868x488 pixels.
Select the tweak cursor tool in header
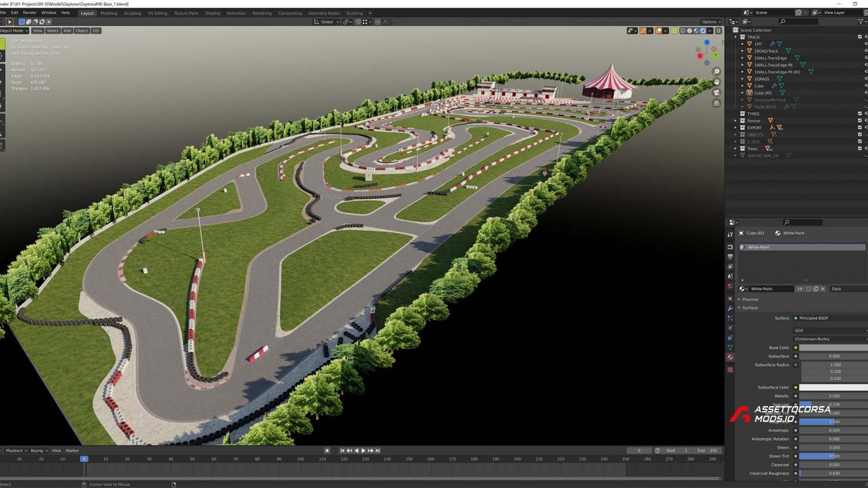pos(9,22)
